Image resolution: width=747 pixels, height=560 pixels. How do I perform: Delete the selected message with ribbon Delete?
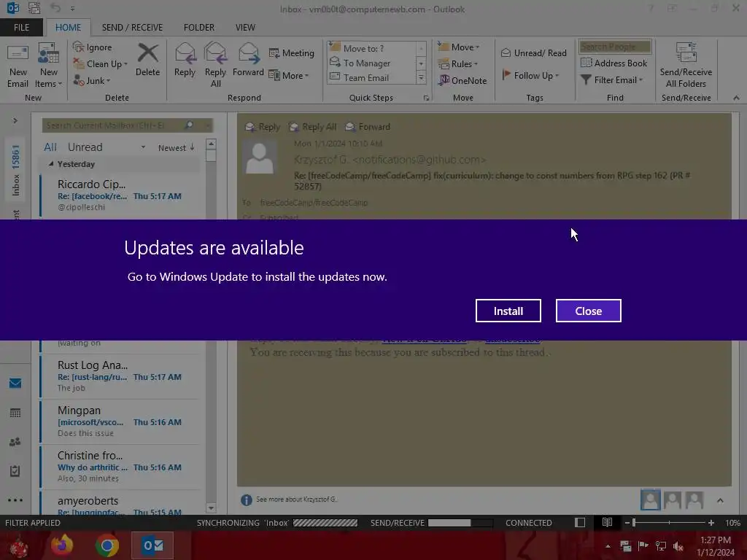[147, 60]
